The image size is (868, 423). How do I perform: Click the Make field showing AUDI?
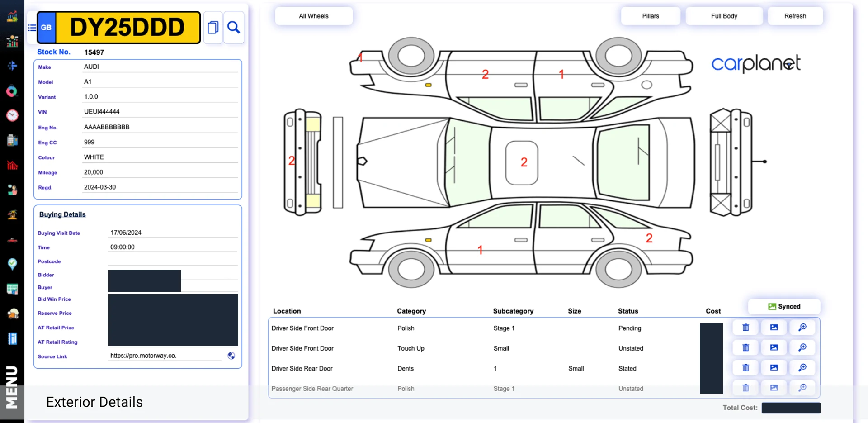(x=160, y=67)
